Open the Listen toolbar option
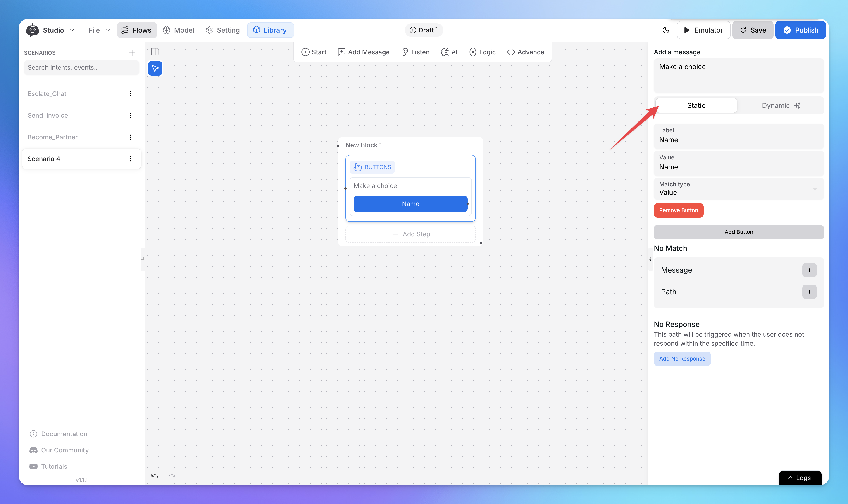 (415, 52)
